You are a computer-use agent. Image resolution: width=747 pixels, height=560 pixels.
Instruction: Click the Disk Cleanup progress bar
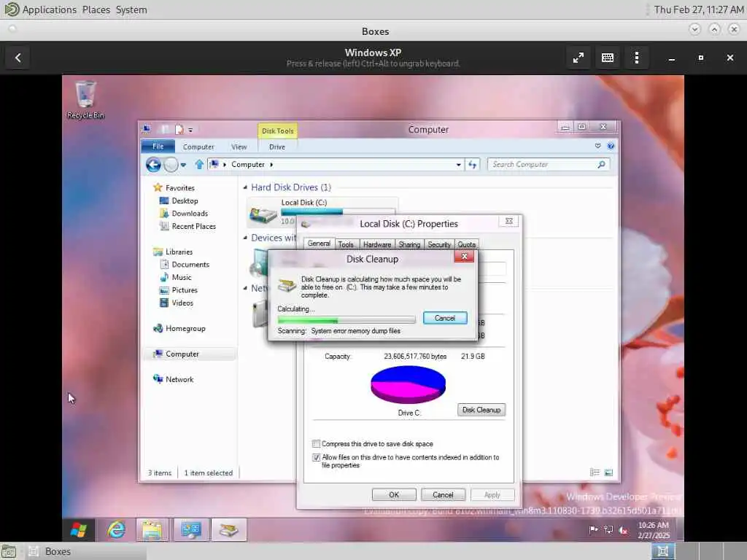pyautogui.click(x=347, y=320)
